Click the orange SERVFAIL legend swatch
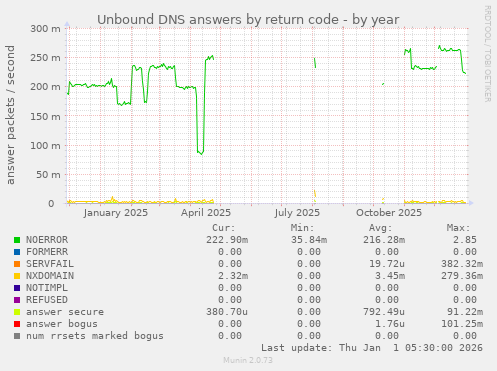497x371 pixels. click(x=17, y=264)
